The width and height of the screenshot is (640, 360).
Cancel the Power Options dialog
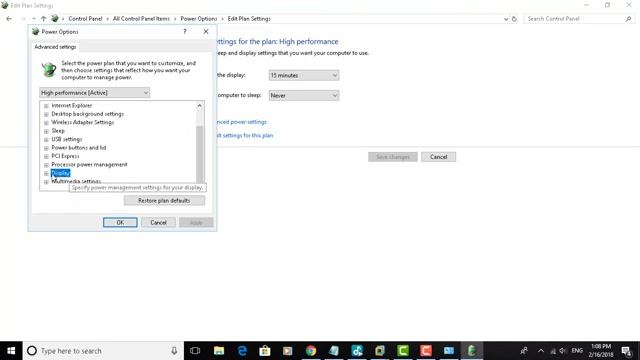(158, 222)
